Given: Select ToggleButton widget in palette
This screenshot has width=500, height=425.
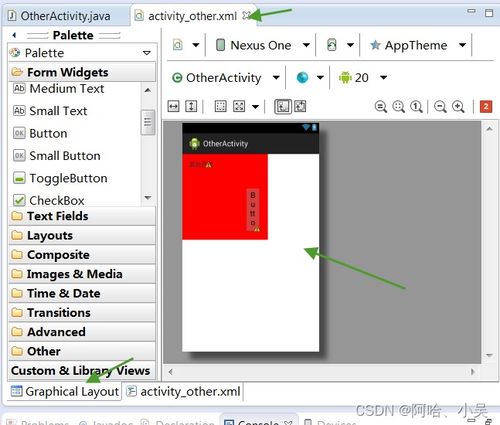Looking at the screenshot, I should [x=60, y=178].
